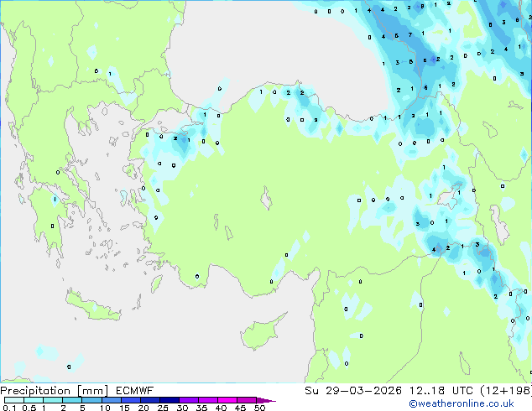Select the 20–25 mm dark blue swatch
532x411 pixels.
[149, 400]
